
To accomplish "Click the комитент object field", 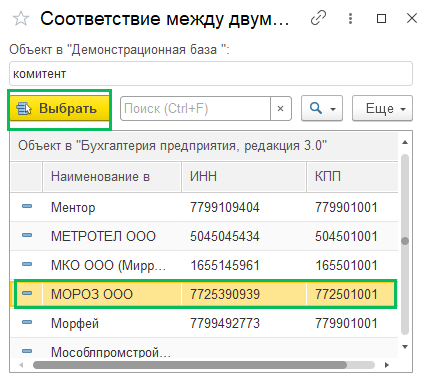I will [x=211, y=74].
